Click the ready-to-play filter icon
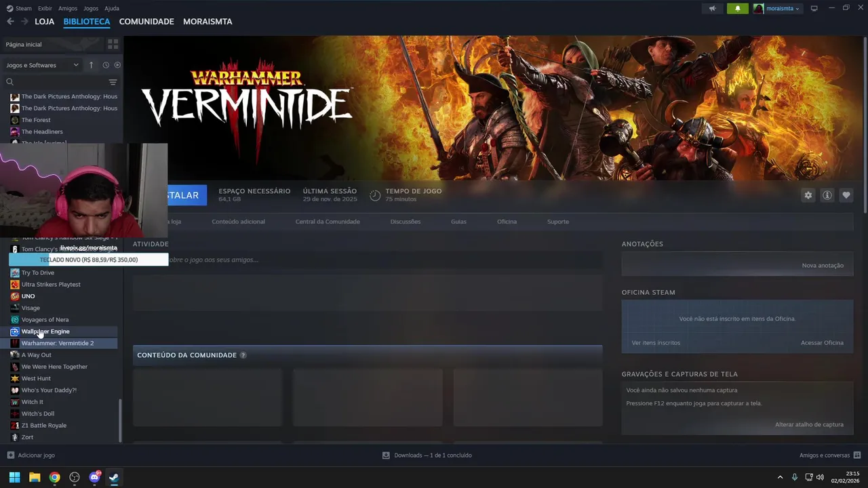This screenshot has width=868, height=488. tap(117, 65)
